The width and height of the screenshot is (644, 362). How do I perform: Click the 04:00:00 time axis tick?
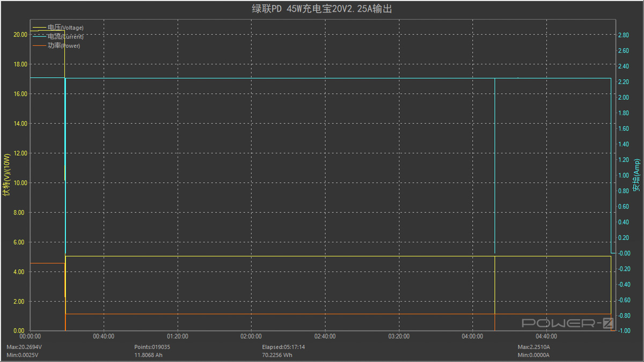click(x=472, y=336)
